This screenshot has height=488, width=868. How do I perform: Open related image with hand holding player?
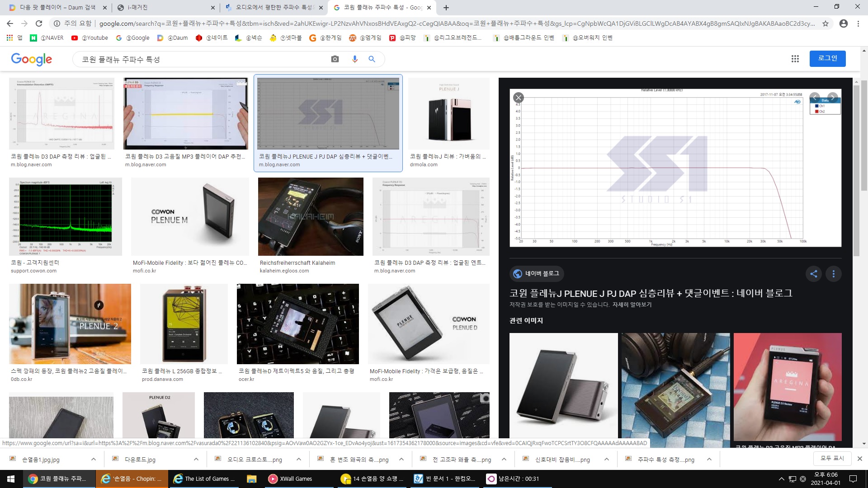point(788,387)
